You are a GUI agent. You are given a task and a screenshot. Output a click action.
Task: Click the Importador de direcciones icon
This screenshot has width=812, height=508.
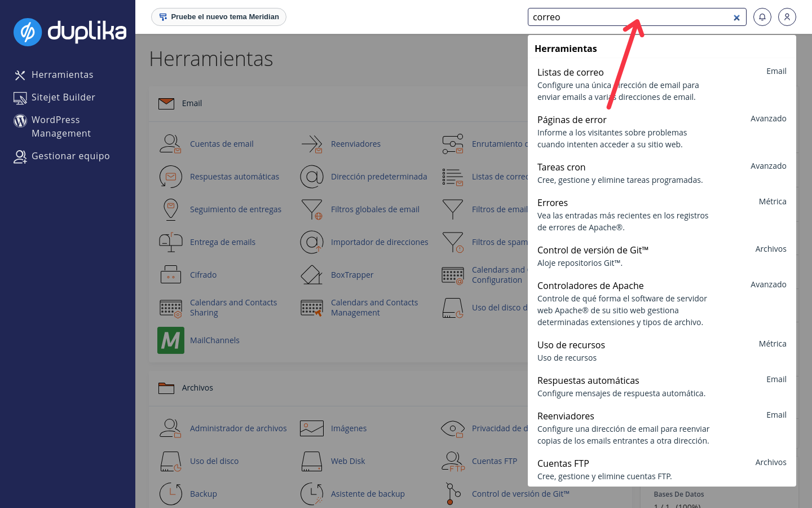[x=311, y=242]
